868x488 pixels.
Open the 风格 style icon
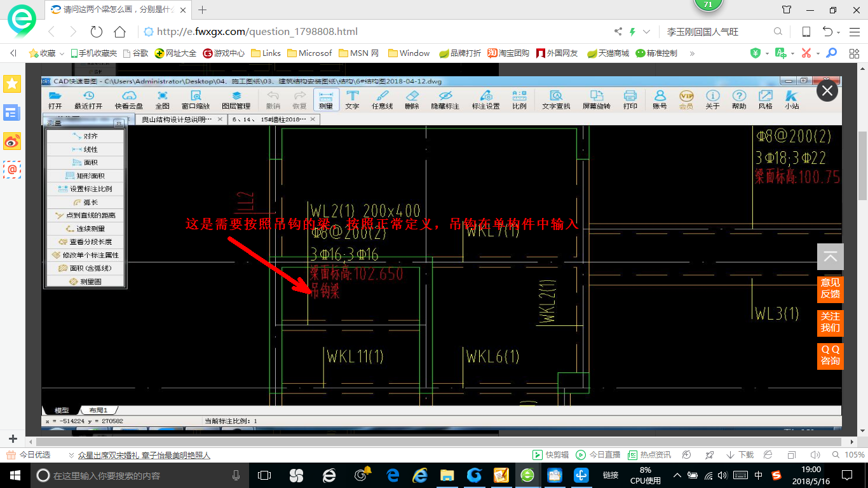766,100
